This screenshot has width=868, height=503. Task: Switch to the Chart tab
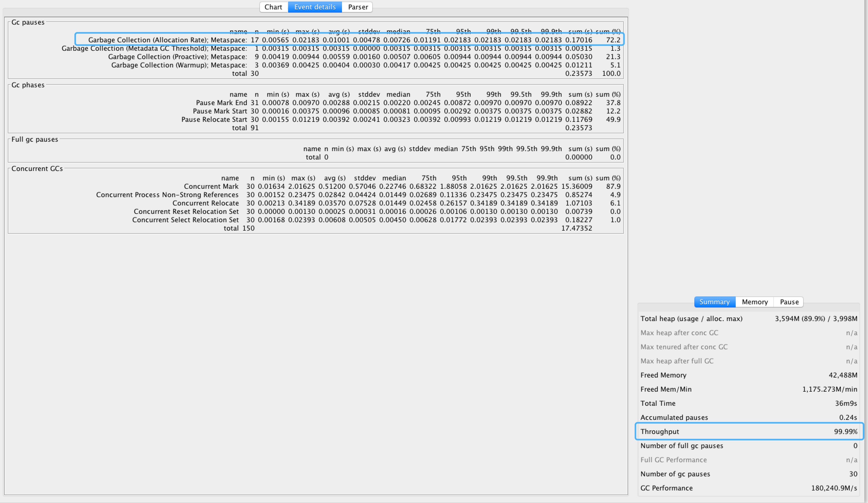273,7
